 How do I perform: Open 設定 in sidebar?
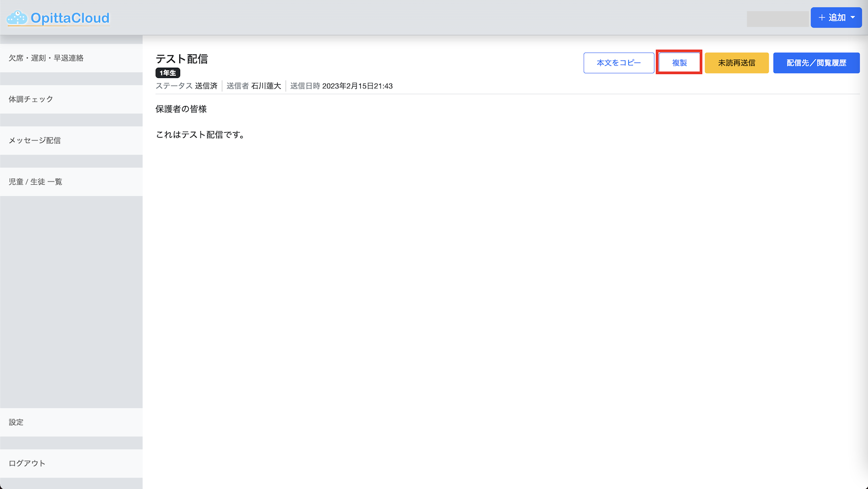pyautogui.click(x=71, y=422)
